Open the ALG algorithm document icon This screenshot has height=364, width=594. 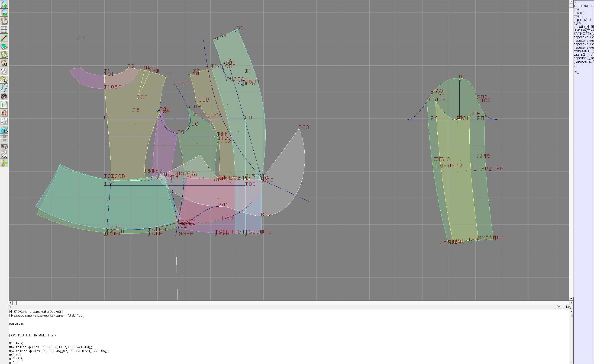tap(4, 155)
